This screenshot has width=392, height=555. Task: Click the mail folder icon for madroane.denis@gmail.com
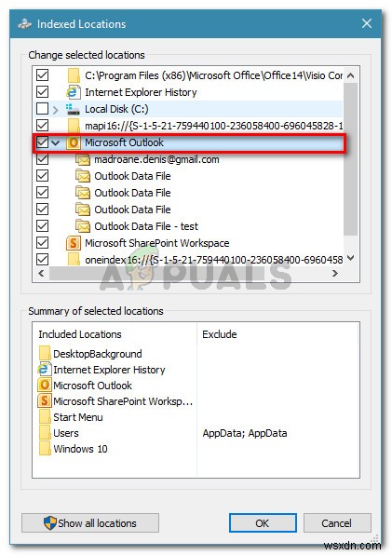83,159
